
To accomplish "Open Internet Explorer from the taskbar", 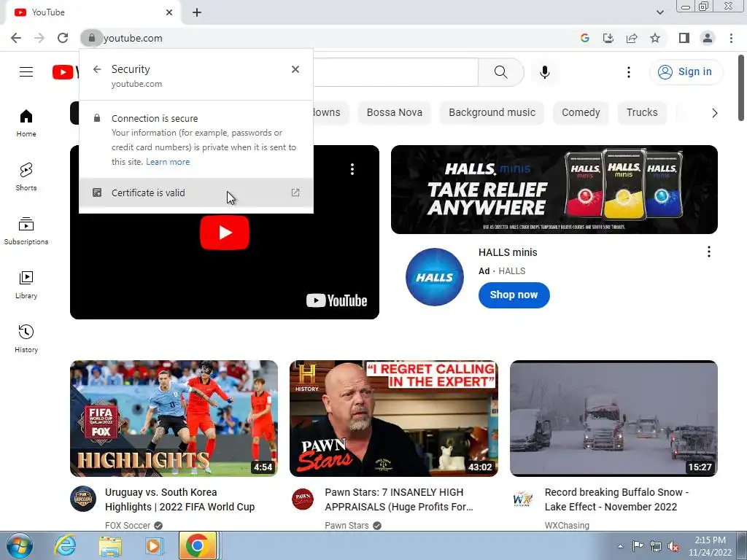I will click(64, 545).
